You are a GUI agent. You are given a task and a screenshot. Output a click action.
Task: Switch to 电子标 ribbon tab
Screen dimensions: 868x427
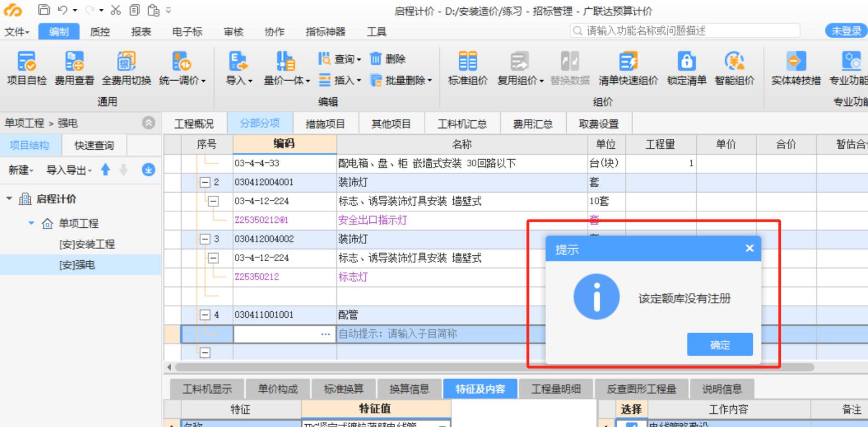[x=187, y=32]
